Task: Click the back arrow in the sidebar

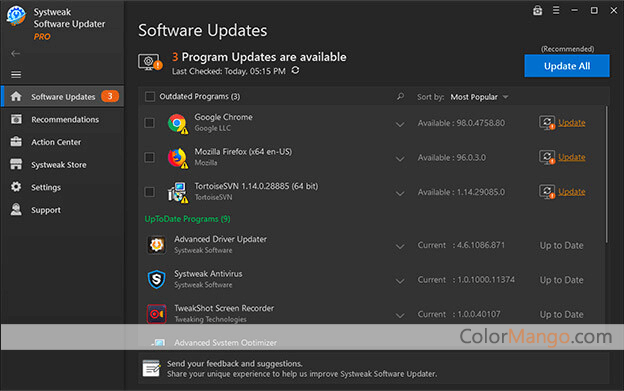Action: click(16, 53)
